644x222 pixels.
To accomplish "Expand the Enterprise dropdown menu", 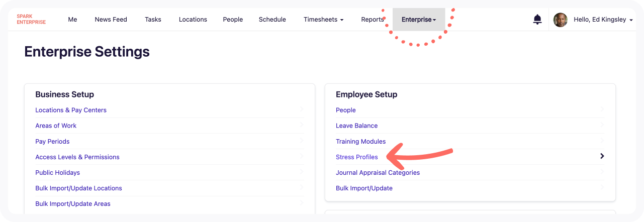I will click(x=419, y=20).
